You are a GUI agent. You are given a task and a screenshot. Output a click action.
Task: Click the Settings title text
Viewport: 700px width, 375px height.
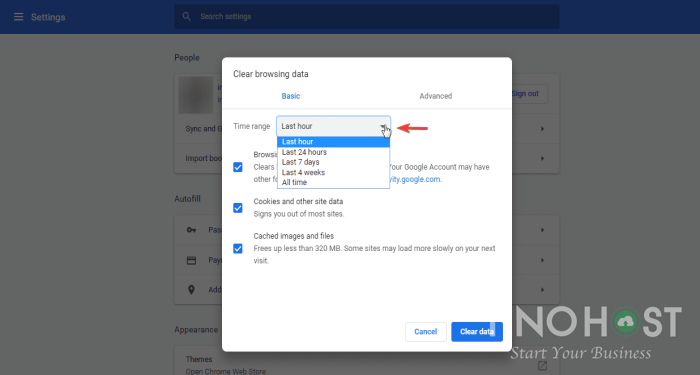pyautogui.click(x=48, y=17)
